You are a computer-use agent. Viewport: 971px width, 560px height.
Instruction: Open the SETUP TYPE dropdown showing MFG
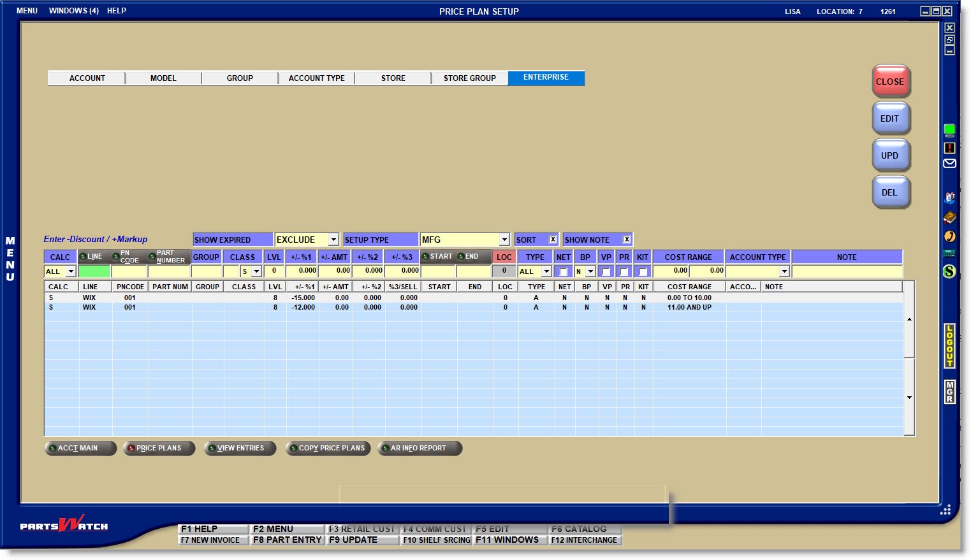504,240
